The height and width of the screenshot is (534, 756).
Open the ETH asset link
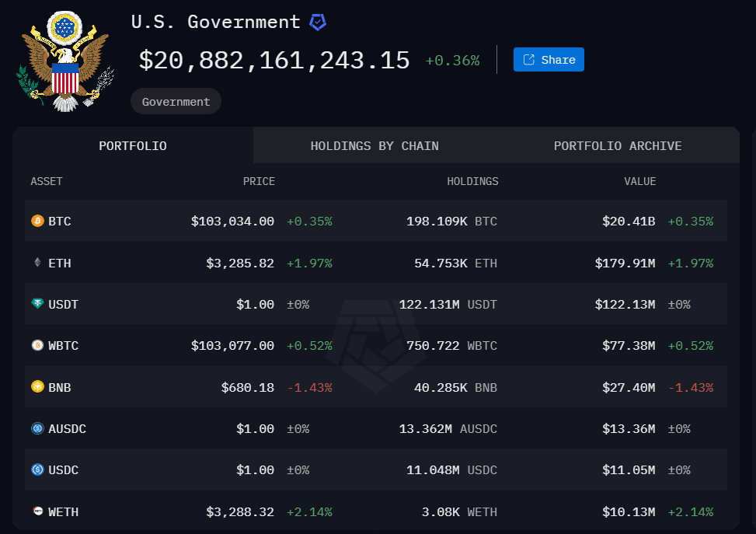tap(60, 264)
